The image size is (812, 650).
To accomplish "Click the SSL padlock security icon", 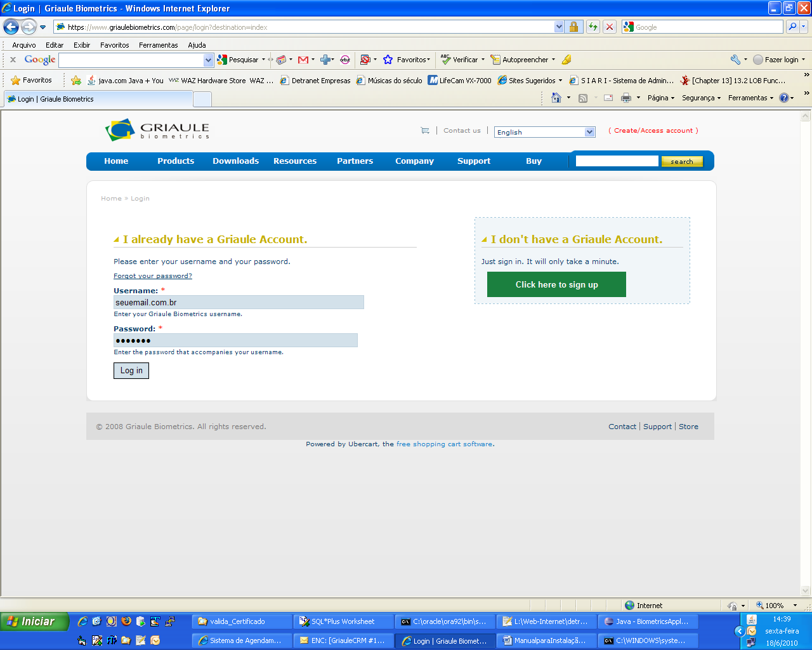I will click(573, 27).
